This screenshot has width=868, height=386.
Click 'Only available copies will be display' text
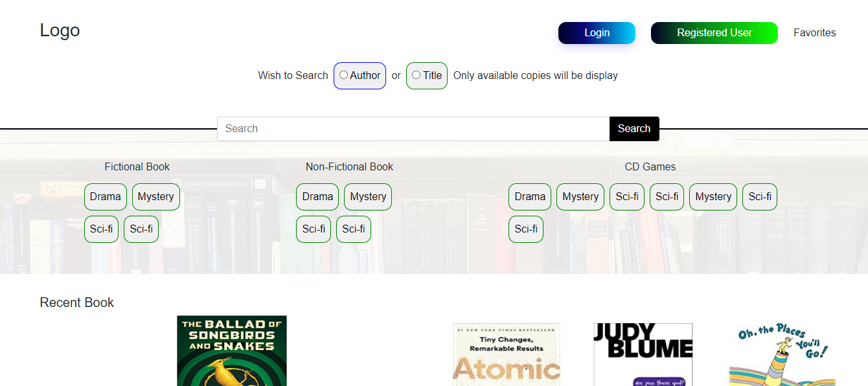(x=536, y=76)
